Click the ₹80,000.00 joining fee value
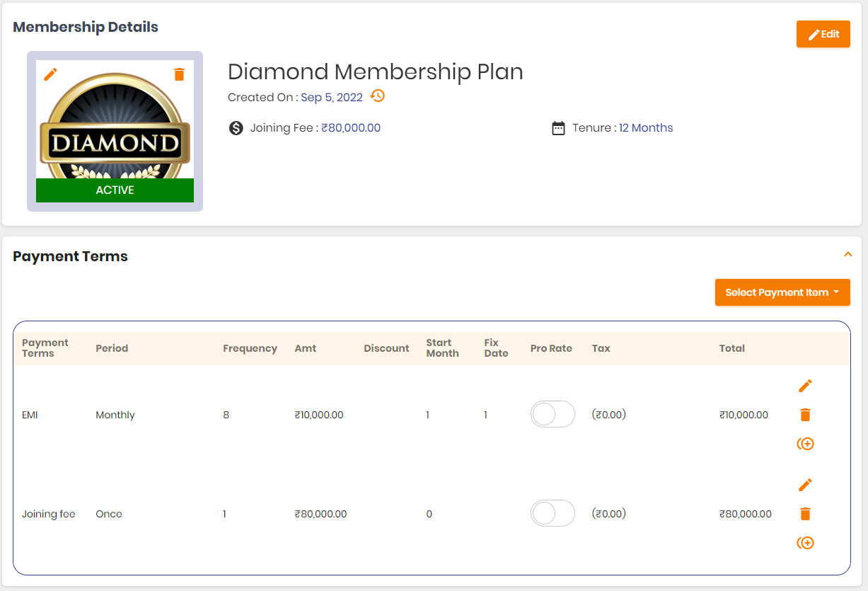The height and width of the screenshot is (591, 868). point(351,128)
